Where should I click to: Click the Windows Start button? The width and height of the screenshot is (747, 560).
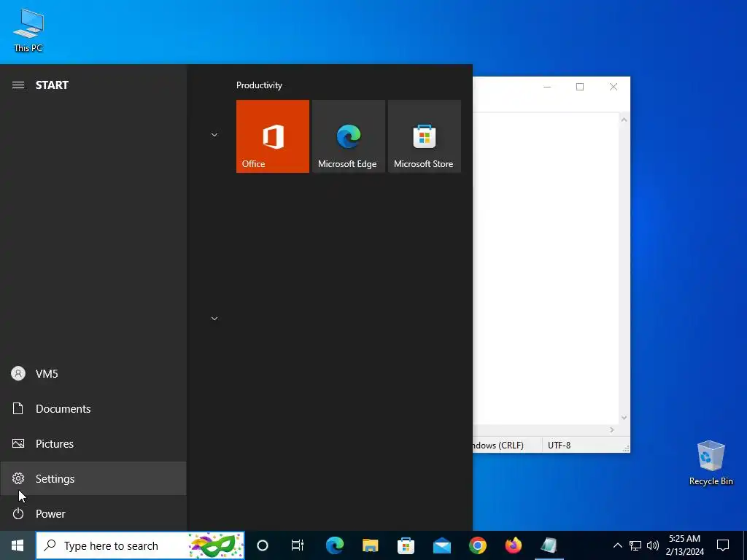[x=18, y=545]
